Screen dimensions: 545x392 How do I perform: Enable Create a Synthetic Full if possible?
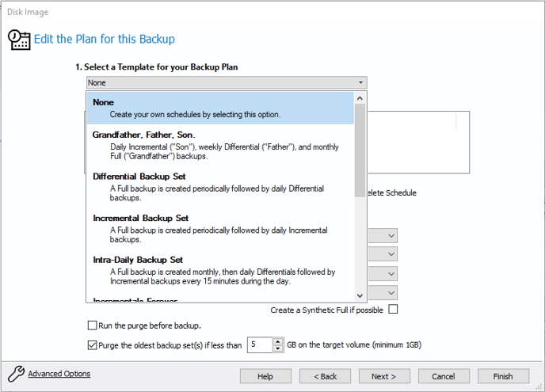click(393, 309)
